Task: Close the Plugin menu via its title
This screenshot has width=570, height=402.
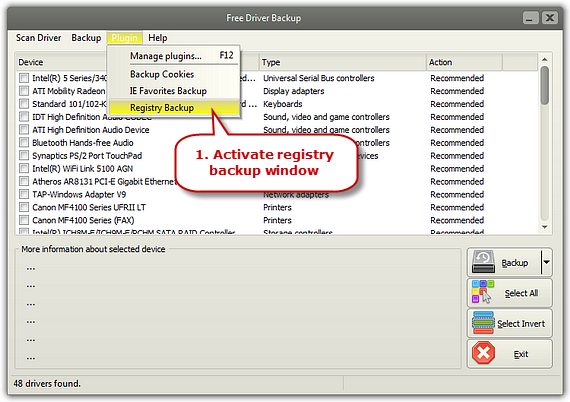Action: (x=124, y=38)
